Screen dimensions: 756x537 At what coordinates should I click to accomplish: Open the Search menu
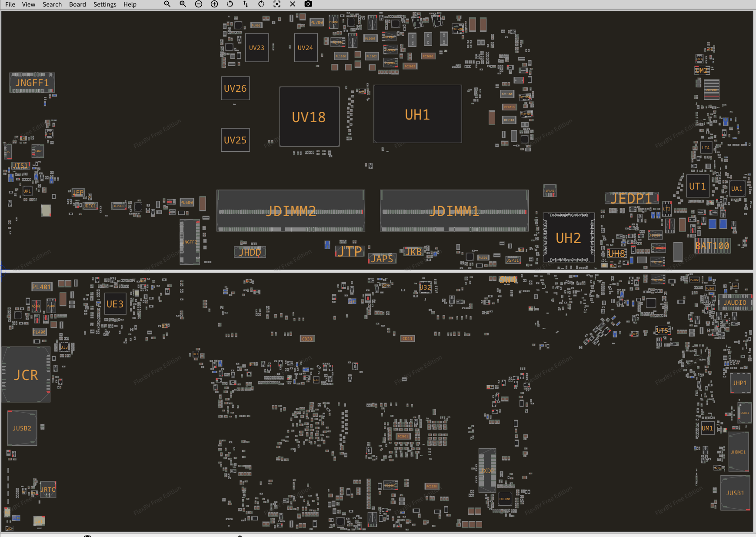52,4
